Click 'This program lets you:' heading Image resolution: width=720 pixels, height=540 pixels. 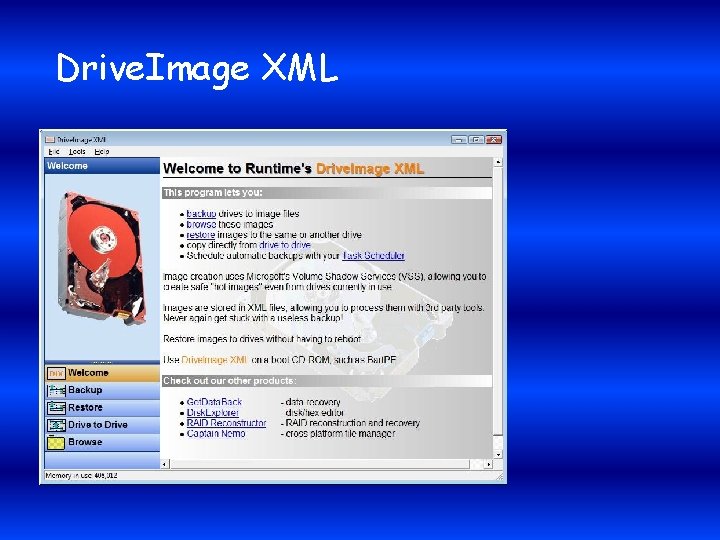pyautogui.click(x=213, y=193)
